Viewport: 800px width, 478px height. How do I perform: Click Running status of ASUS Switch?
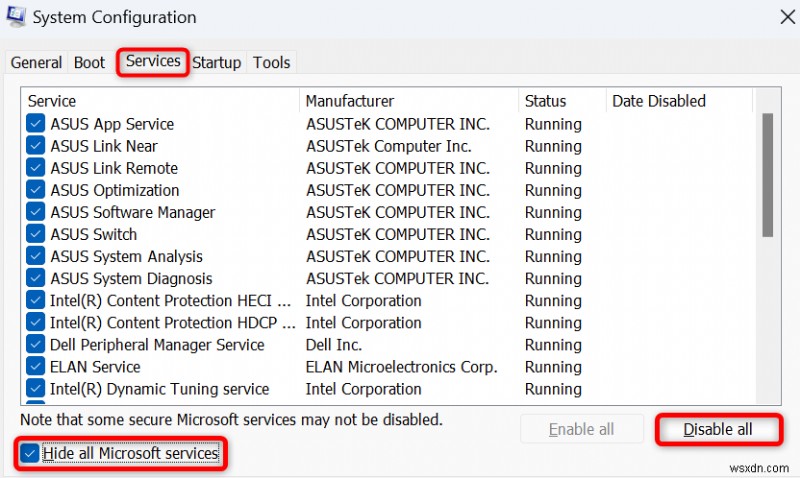tap(553, 235)
